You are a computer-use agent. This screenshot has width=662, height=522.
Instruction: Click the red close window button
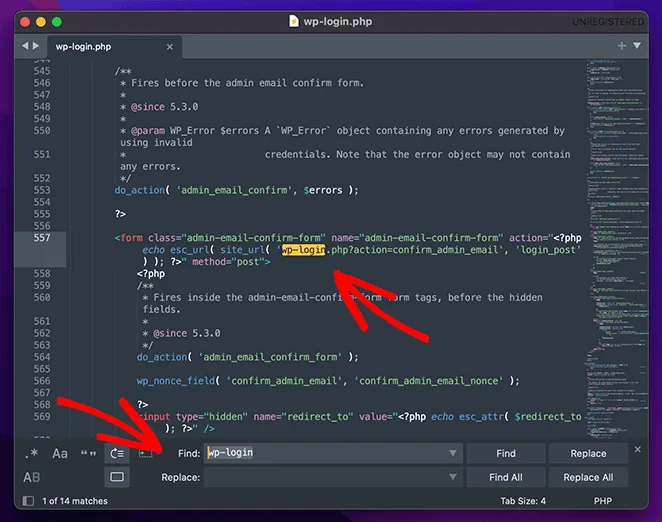pyautogui.click(x=25, y=22)
